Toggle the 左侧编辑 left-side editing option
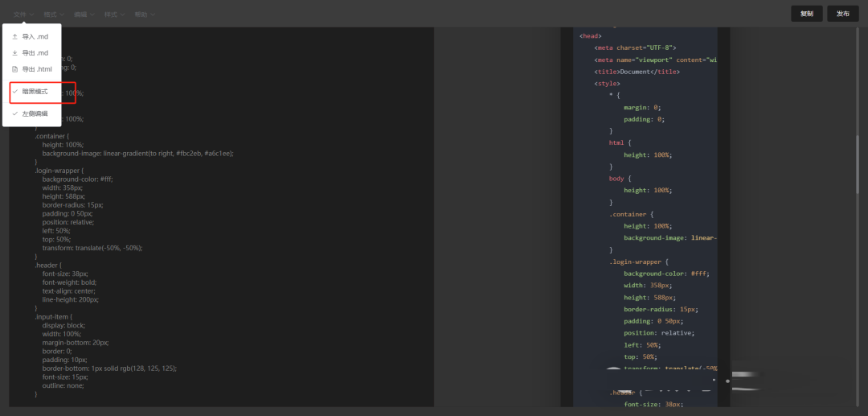868x416 pixels. coord(35,113)
